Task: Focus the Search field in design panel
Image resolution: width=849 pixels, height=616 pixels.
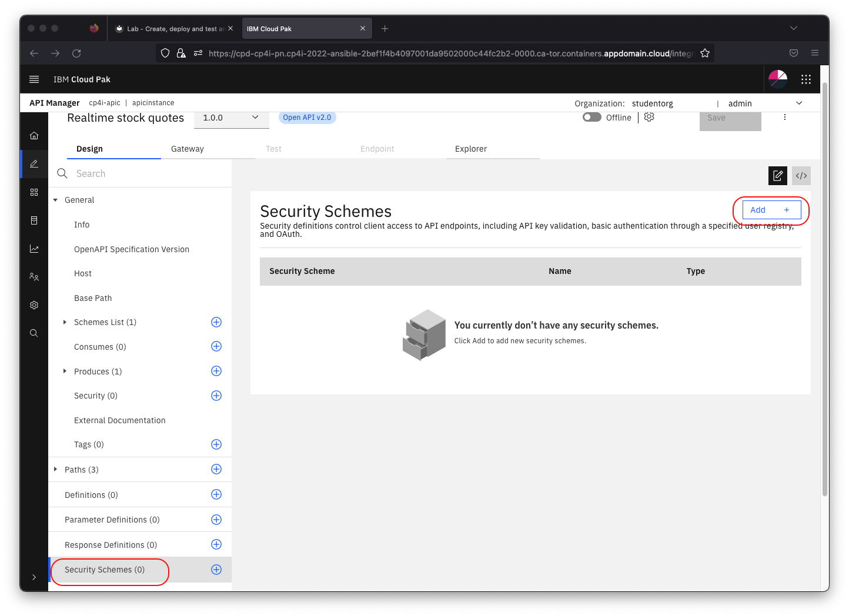Action: (140, 173)
